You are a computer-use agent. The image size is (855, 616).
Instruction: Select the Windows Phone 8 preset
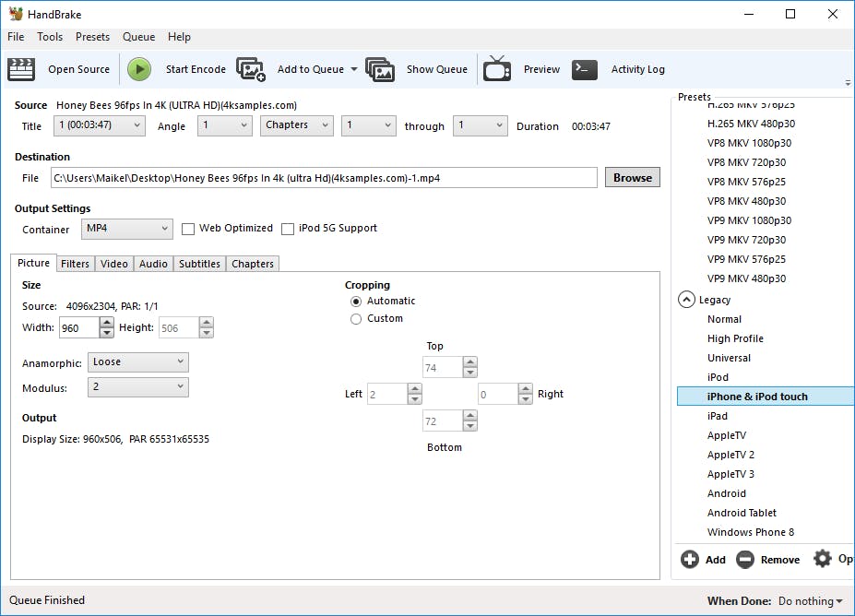[750, 532]
